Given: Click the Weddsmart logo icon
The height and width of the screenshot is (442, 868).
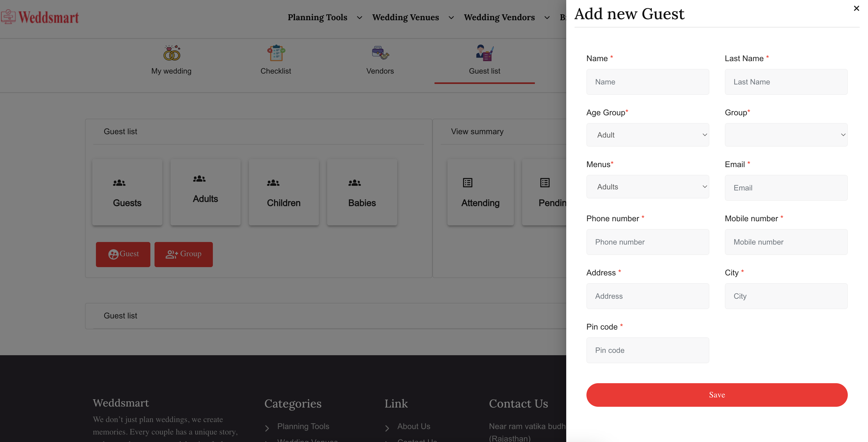Looking at the screenshot, I should [8, 17].
